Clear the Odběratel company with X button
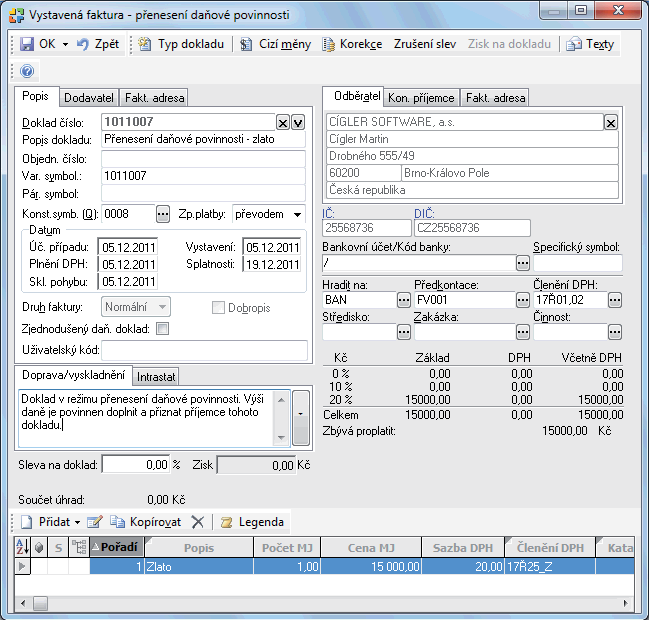Image resolution: width=649 pixels, height=620 pixels. pyautogui.click(x=611, y=122)
